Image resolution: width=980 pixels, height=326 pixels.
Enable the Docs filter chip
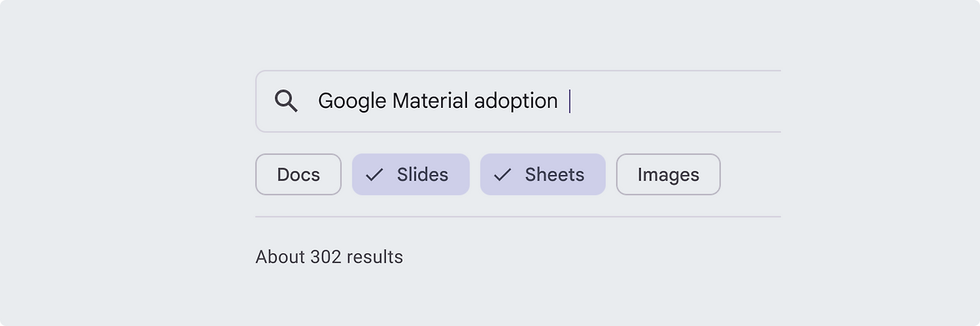coord(299,174)
